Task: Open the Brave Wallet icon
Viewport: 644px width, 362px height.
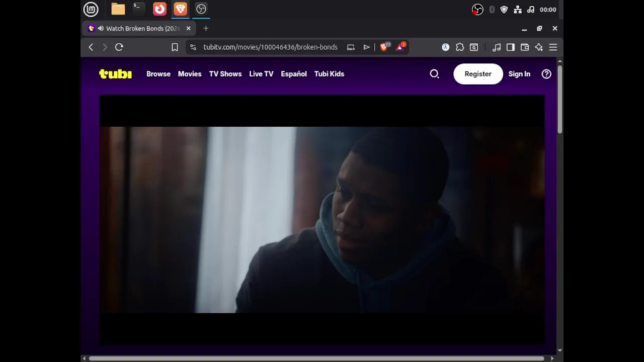Action: click(x=525, y=47)
